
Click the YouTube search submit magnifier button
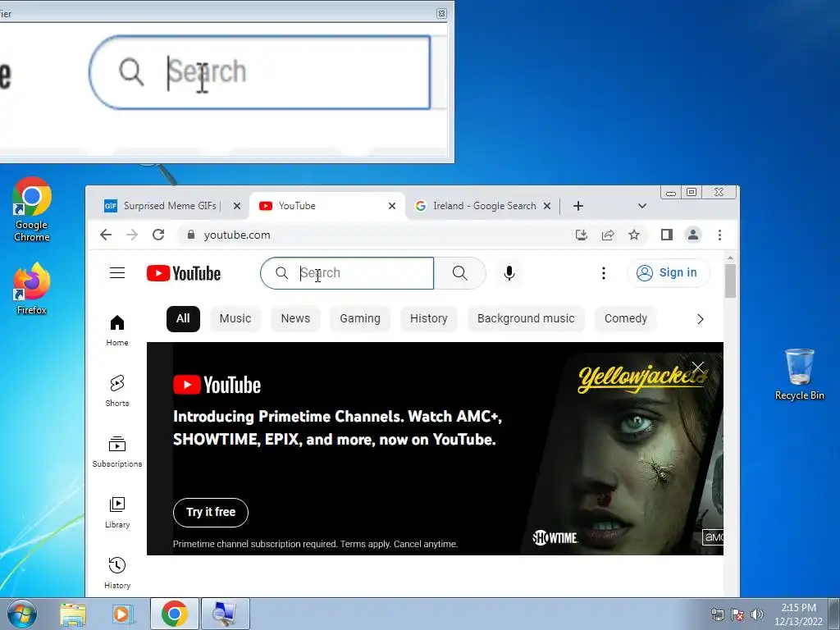coord(459,273)
